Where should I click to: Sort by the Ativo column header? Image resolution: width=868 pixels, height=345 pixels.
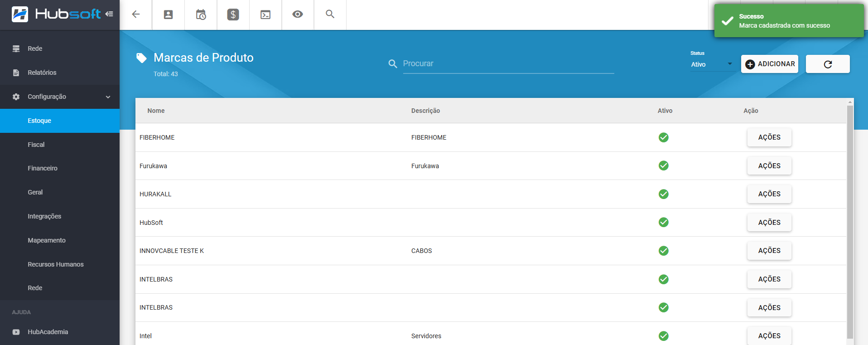click(665, 111)
